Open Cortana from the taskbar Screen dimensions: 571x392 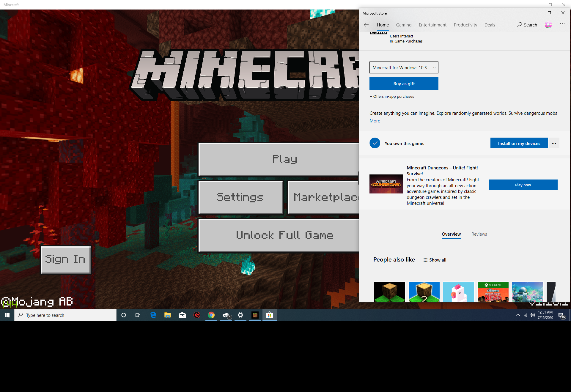coord(124,315)
